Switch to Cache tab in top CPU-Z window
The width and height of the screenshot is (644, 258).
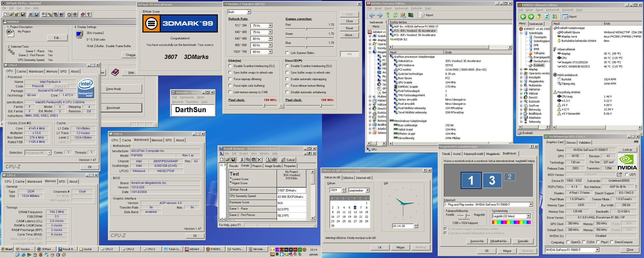coord(21,71)
